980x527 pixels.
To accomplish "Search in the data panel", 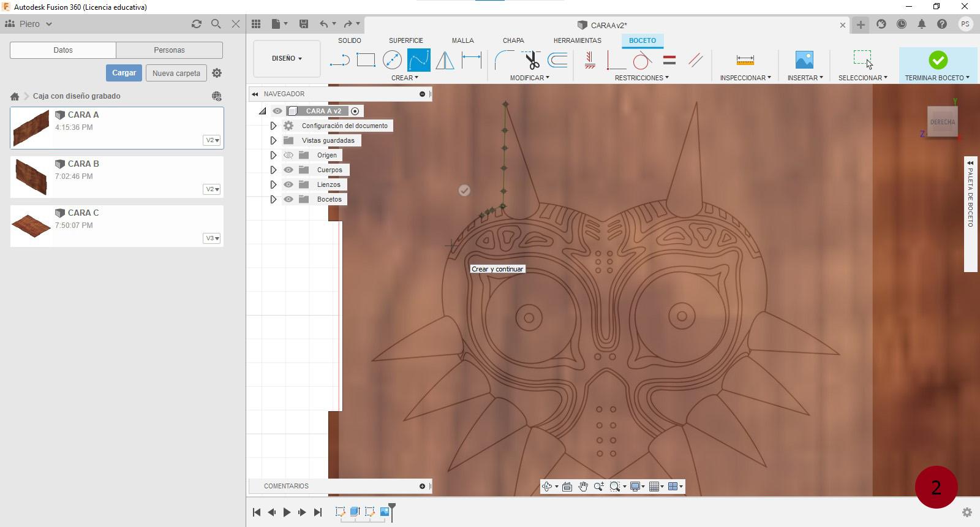I will coord(216,24).
